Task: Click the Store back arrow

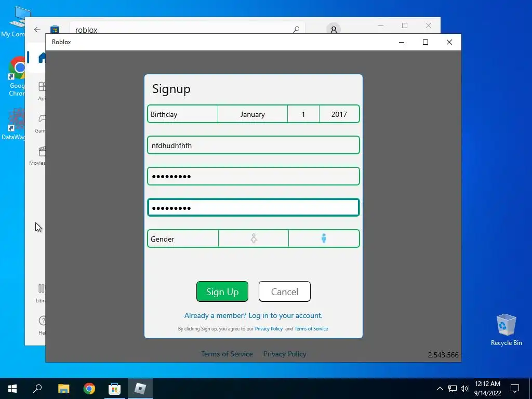Action: 37,30
